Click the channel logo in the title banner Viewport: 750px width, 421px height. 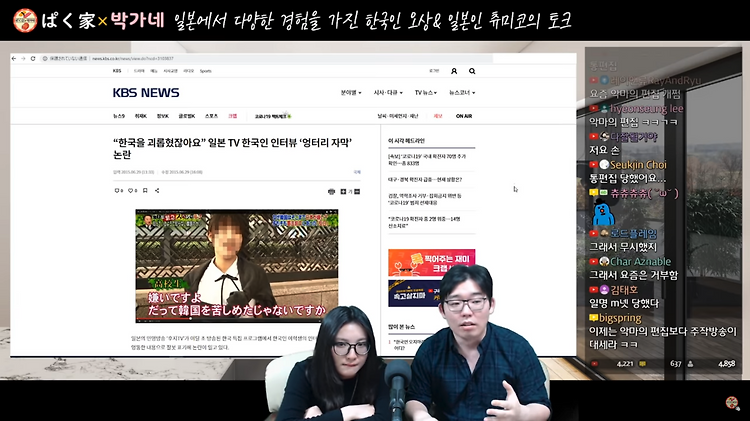click(25, 20)
